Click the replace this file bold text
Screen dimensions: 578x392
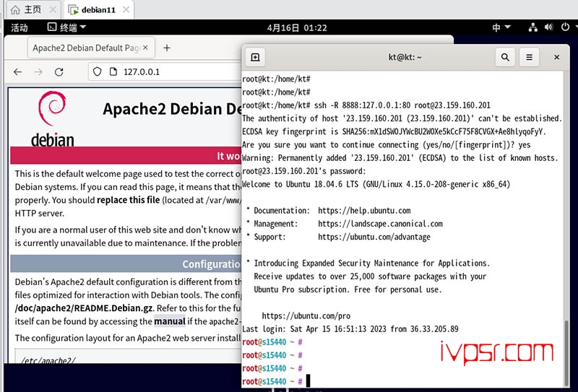click(x=129, y=200)
